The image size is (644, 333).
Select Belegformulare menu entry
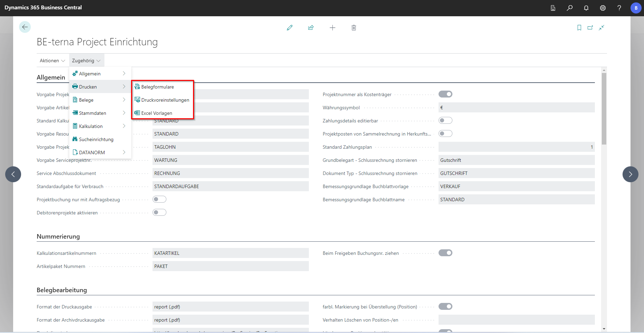157,87
